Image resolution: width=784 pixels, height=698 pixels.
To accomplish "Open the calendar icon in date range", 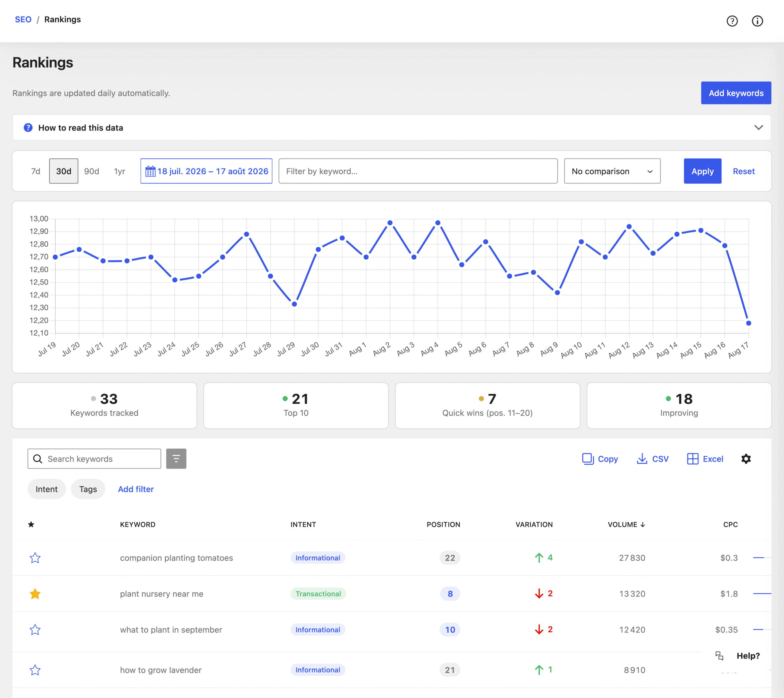I will [150, 172].
